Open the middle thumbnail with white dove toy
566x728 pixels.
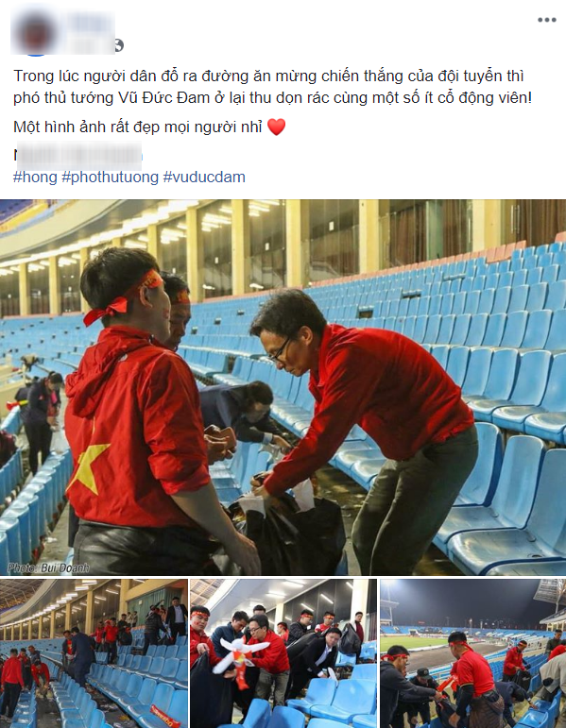283,653
